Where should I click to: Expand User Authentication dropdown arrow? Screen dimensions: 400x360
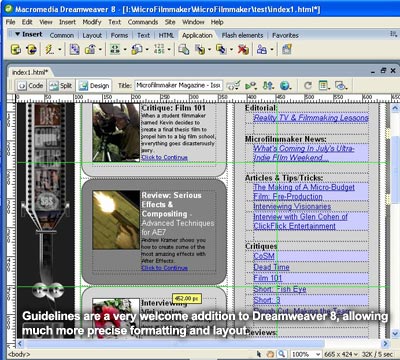272,50
